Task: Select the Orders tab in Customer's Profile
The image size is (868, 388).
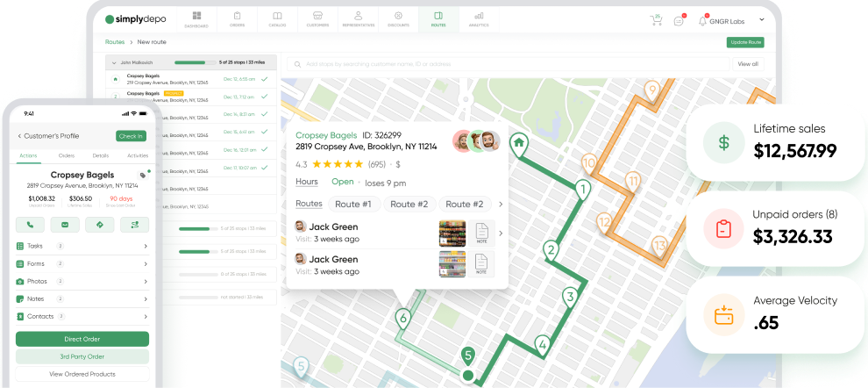Action: (66, 155)
